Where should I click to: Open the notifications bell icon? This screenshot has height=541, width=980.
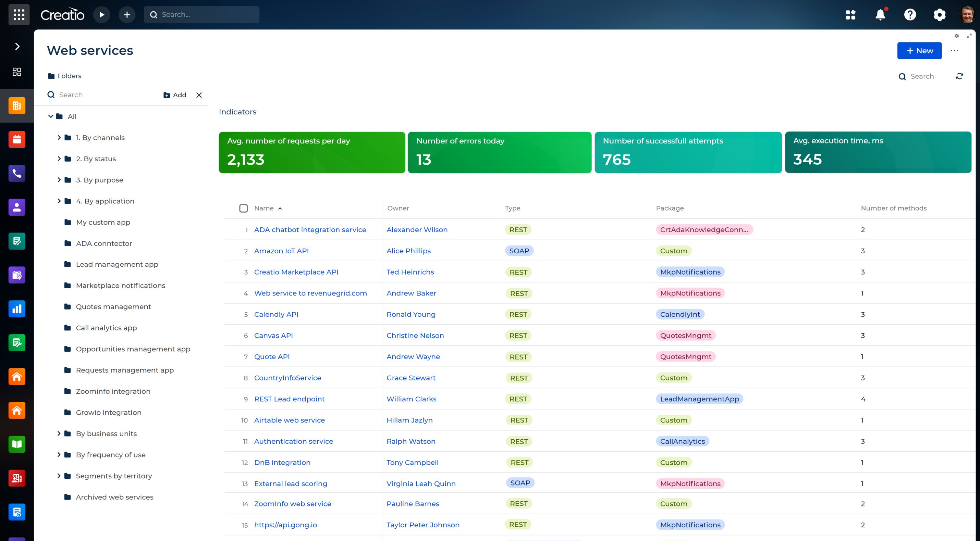(880, 14)
